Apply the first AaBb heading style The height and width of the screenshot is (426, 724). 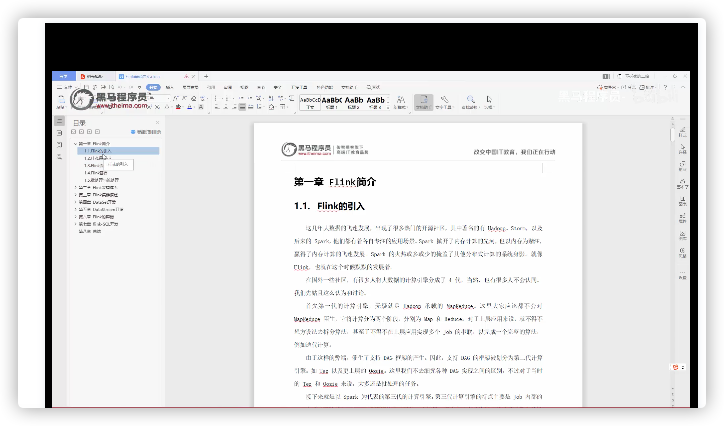click(x=332, y=102)
